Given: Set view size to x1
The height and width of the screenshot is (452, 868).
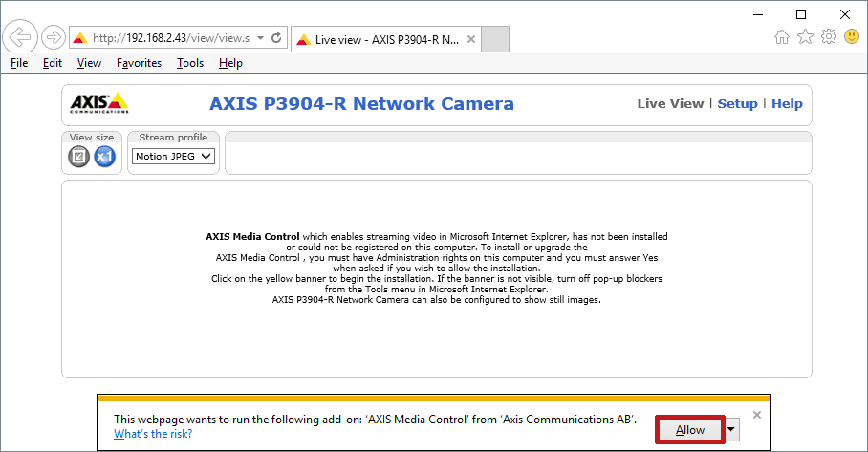Looking at the screenshot, I should (x=104, y=157).
